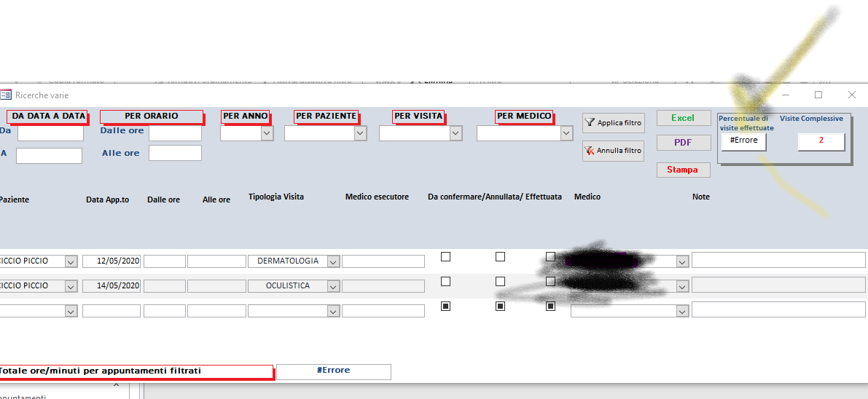
Task: Open Paziente dropdown in 12/05/2020 row
Action: click(71, 261)
